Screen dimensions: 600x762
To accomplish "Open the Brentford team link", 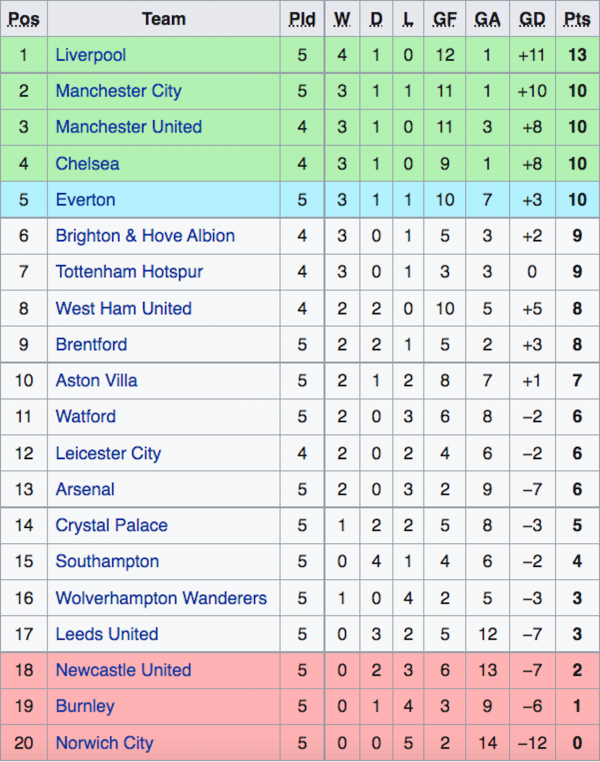I will coord(91,344).
